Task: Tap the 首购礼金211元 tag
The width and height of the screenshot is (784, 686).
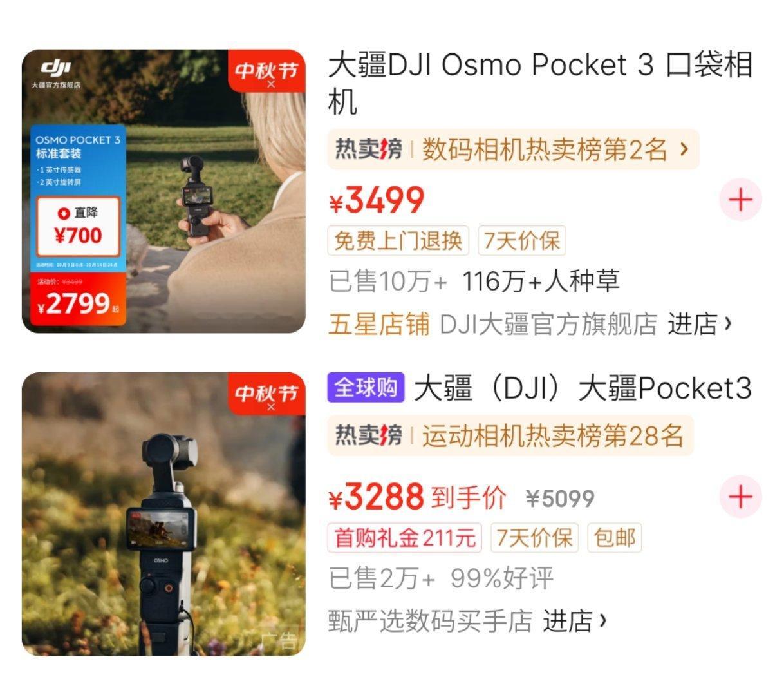Action: coord(405,537)
